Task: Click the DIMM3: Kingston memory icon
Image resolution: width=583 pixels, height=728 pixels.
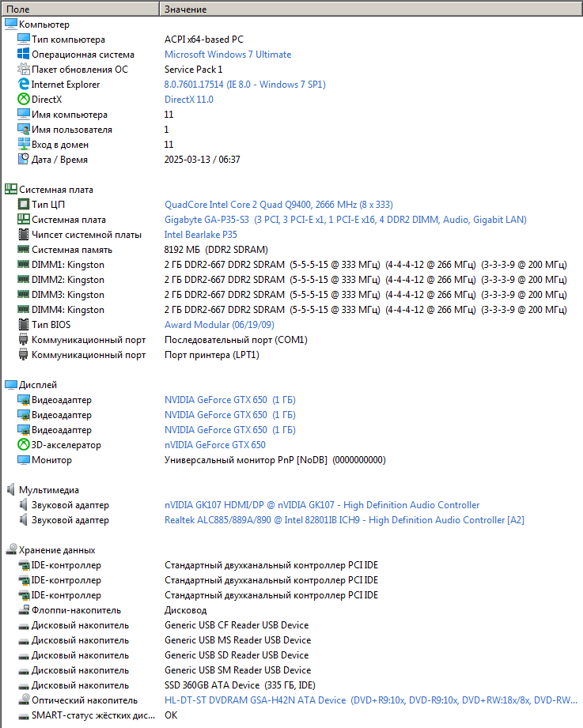Action: click(x=23, y=294)
